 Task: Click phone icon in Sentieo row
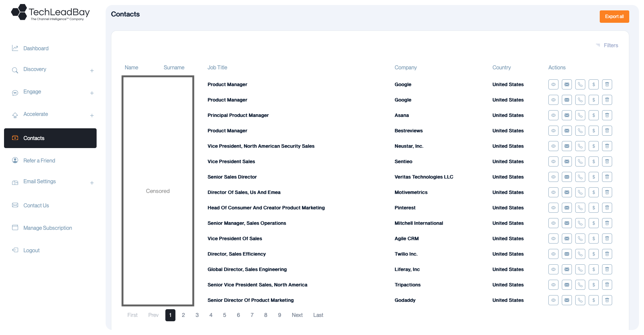coord(580,161)
